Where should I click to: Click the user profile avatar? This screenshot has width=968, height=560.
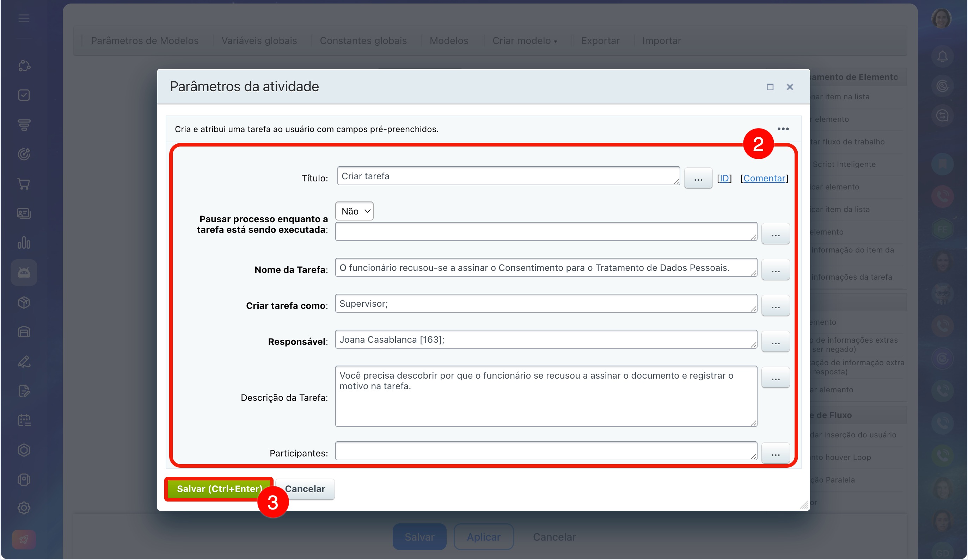(941, 18)
